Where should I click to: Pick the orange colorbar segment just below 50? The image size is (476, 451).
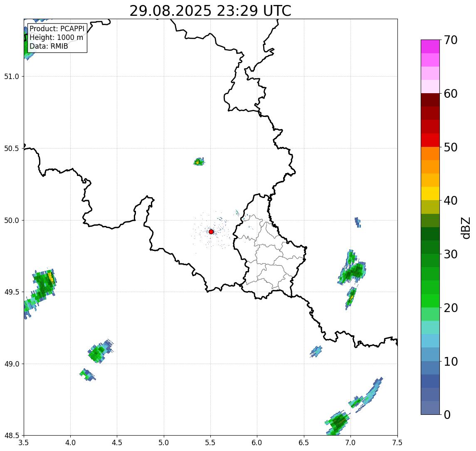(430, 154)
